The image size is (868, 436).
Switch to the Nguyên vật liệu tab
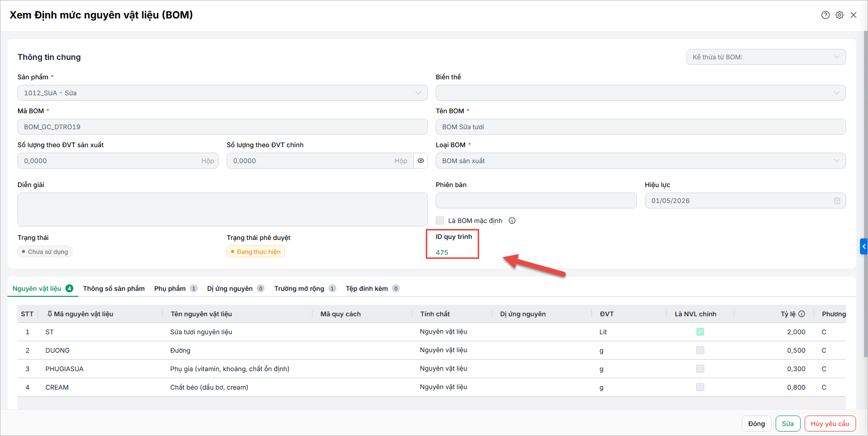point(42,288)
